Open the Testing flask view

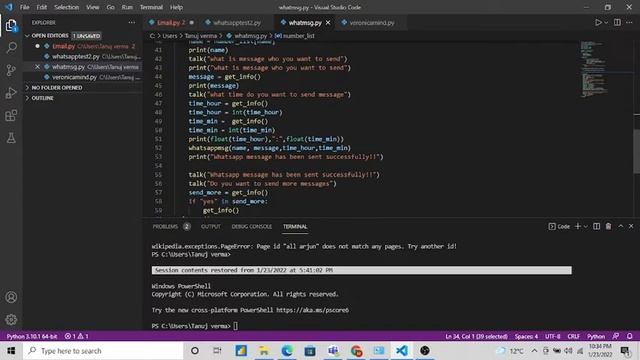click(11, 138)
